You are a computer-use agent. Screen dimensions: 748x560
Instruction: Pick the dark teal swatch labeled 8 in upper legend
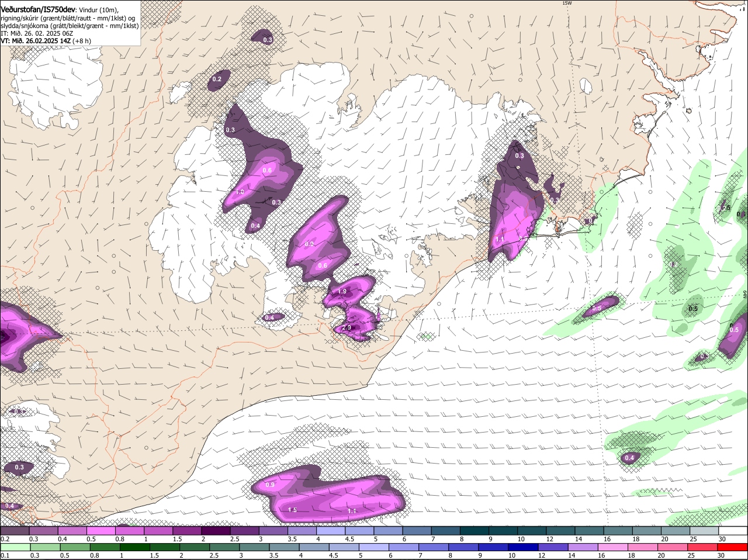tap(475, 531)
